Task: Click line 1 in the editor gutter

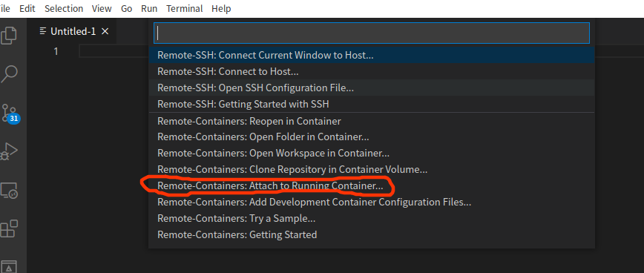Action: pos(56,51)
